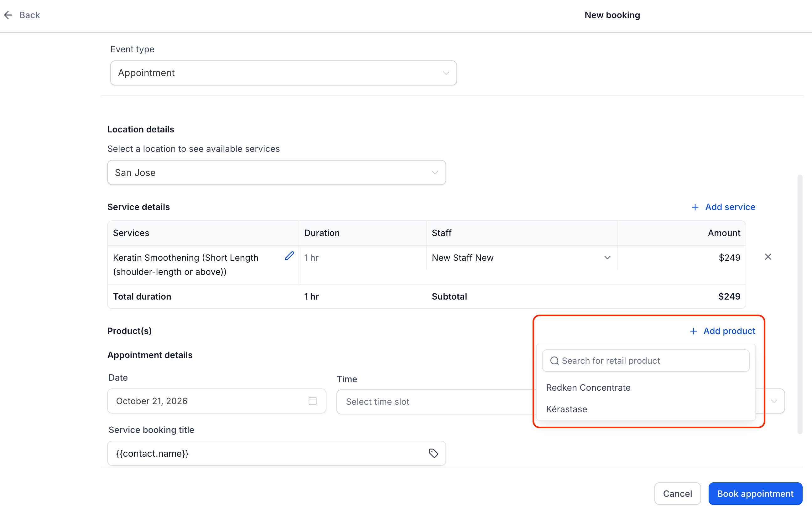
Task: Click the vertical scrollbar on the right
Action: (x=799, y=304)
